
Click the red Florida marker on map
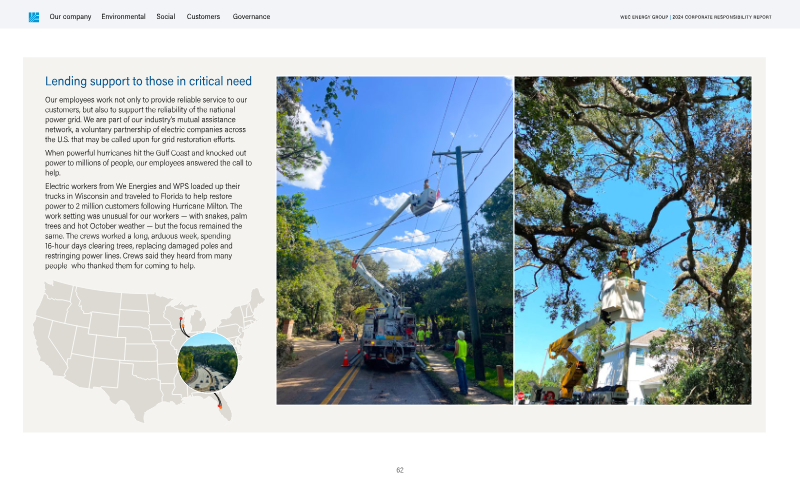click(219, 407)
